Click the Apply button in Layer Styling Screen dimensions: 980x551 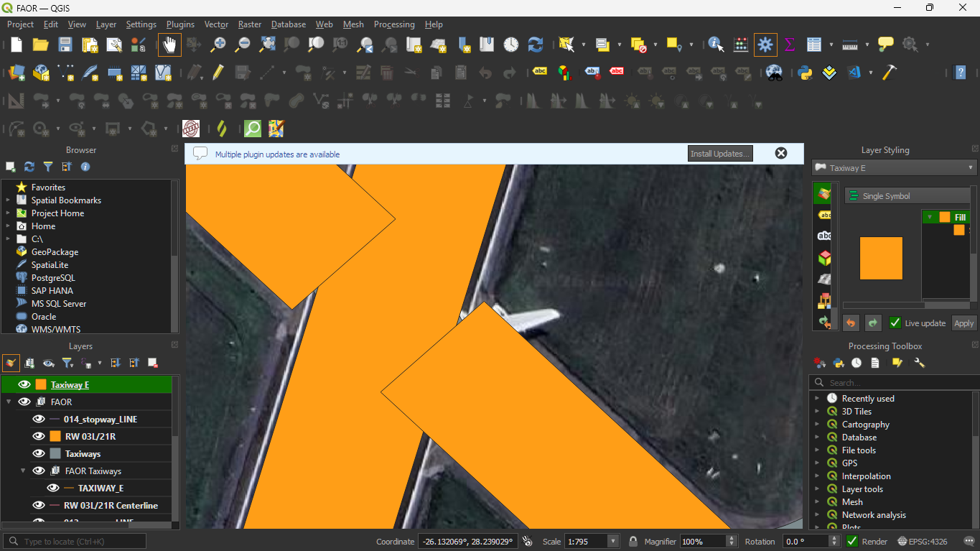pos(963,323)
